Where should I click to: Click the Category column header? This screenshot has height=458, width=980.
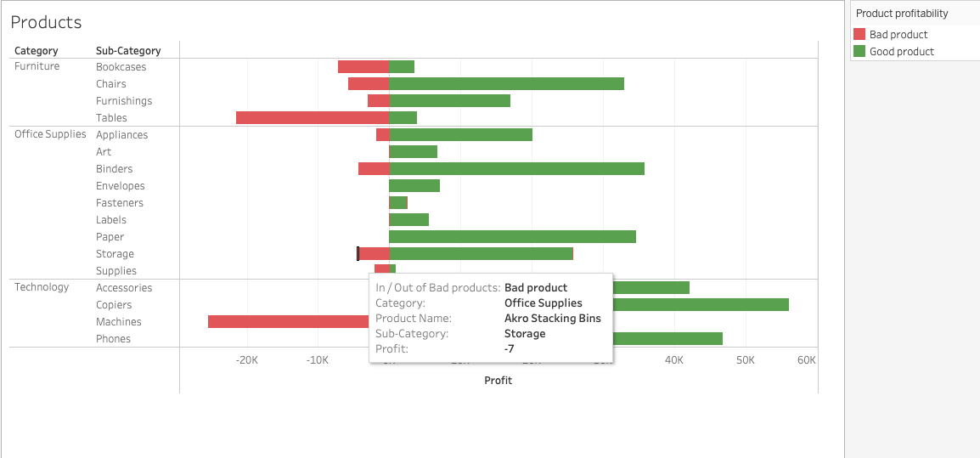point(37,51)
